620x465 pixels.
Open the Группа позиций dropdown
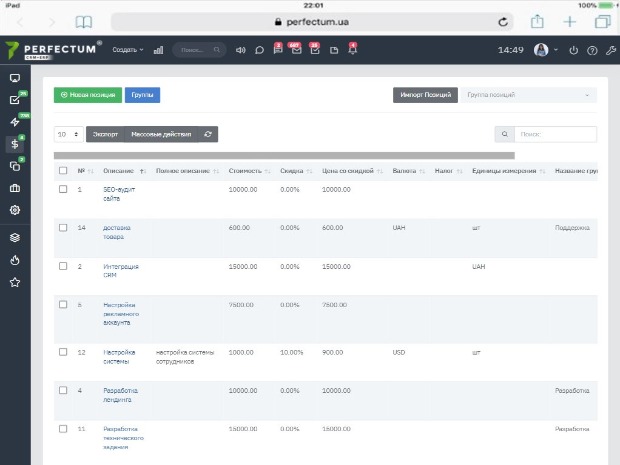(528, 95)
